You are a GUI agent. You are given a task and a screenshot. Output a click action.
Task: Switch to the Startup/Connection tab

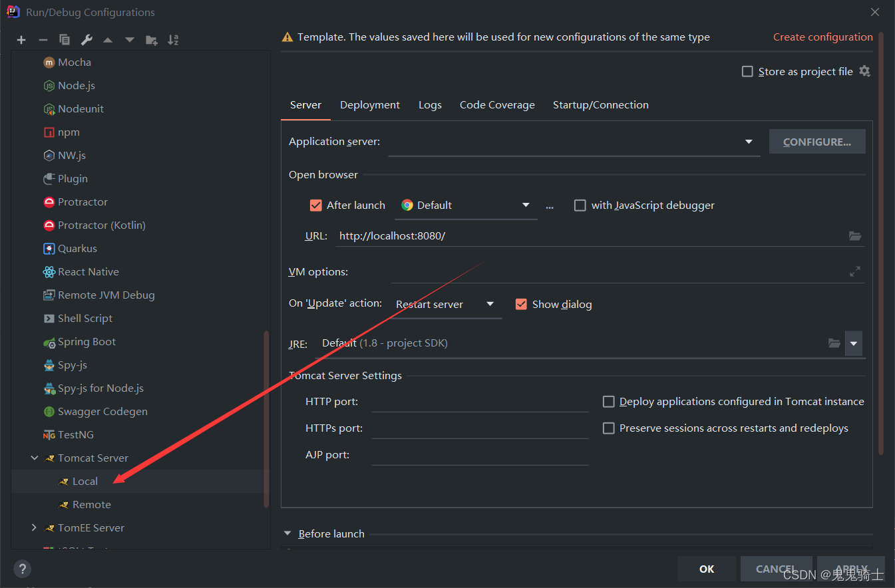click(x=601, y=105)
